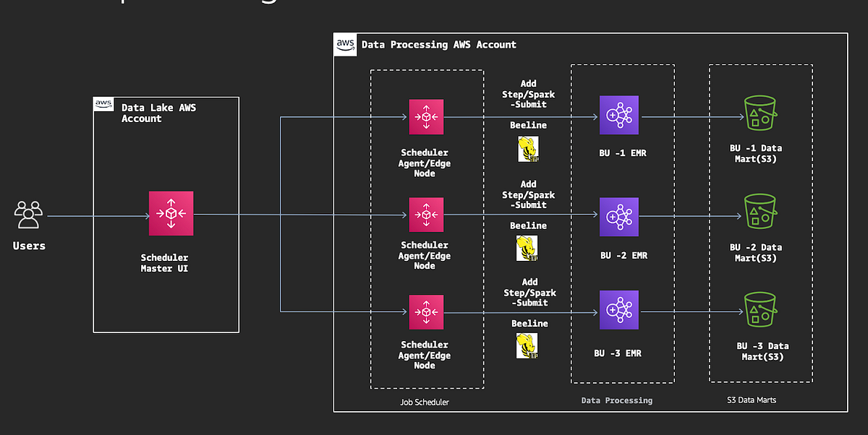Click the BU -1 Data Mart(S3) label
868x435 pixels.
756,153
